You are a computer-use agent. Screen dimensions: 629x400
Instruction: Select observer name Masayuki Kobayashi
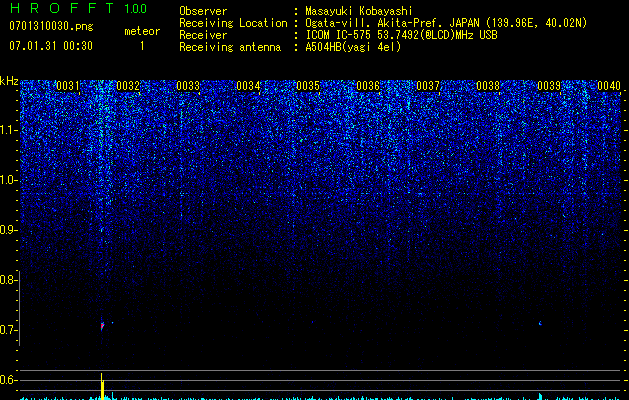[359, 11]
